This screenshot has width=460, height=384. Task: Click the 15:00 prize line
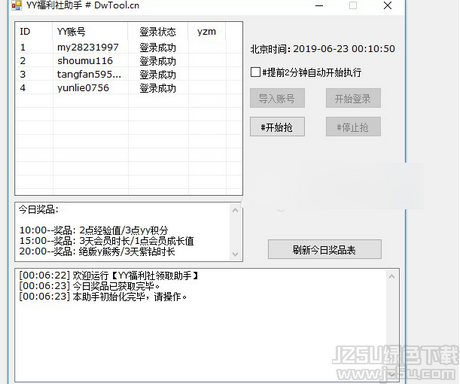(x=106, y=241)
